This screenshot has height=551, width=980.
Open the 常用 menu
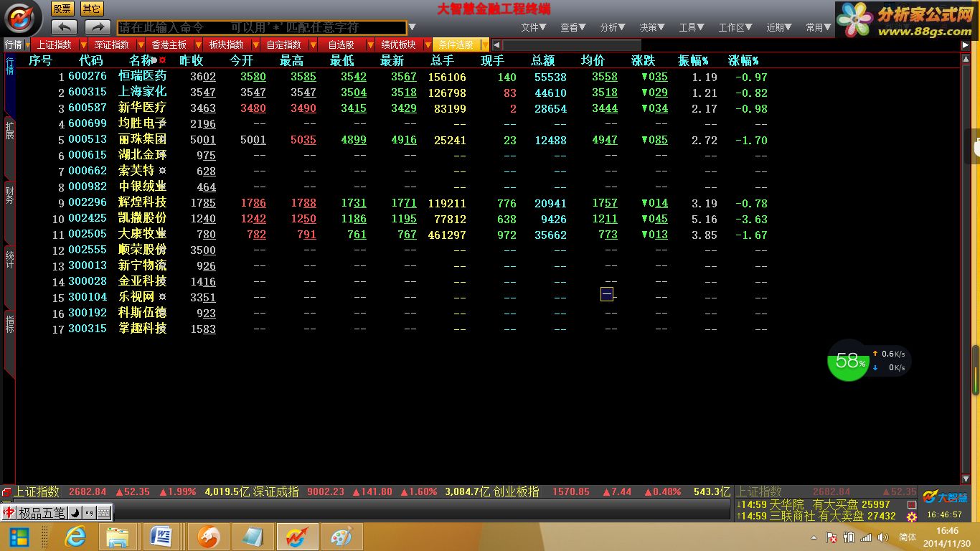(x=819, y=27)
